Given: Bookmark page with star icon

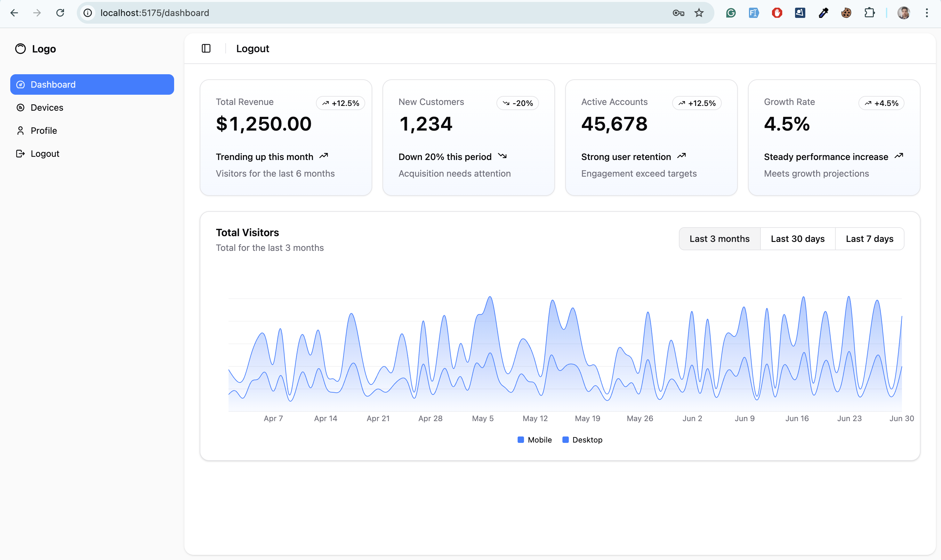Looking at the screenshot, I should [699, 13].
